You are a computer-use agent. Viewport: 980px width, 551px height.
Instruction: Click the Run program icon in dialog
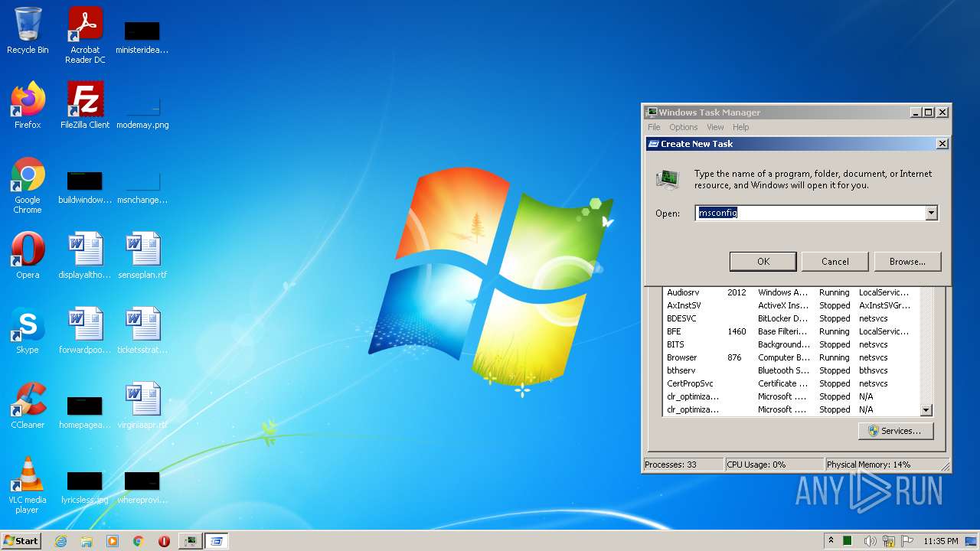click(668, 179)
